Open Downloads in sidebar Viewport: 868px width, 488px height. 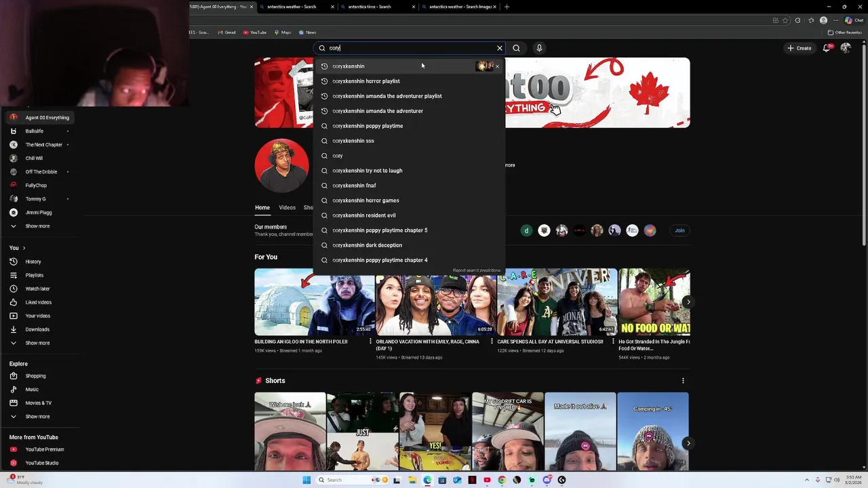pos(41,329)
